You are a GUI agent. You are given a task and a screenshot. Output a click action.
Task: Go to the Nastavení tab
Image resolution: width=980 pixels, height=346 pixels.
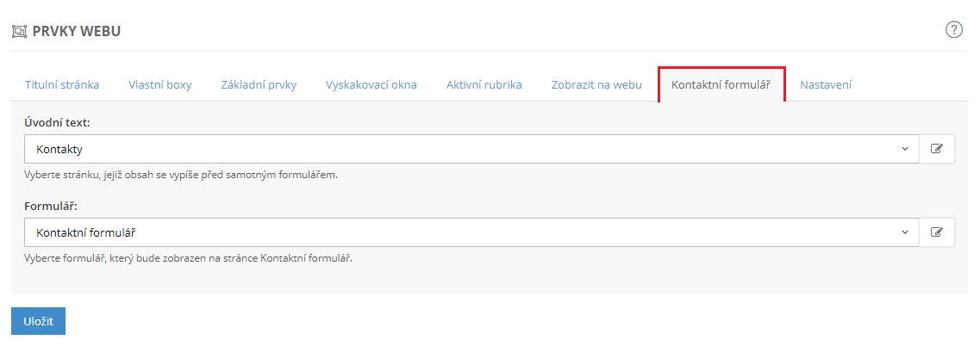pyautogui.click(x=826, y=85)
